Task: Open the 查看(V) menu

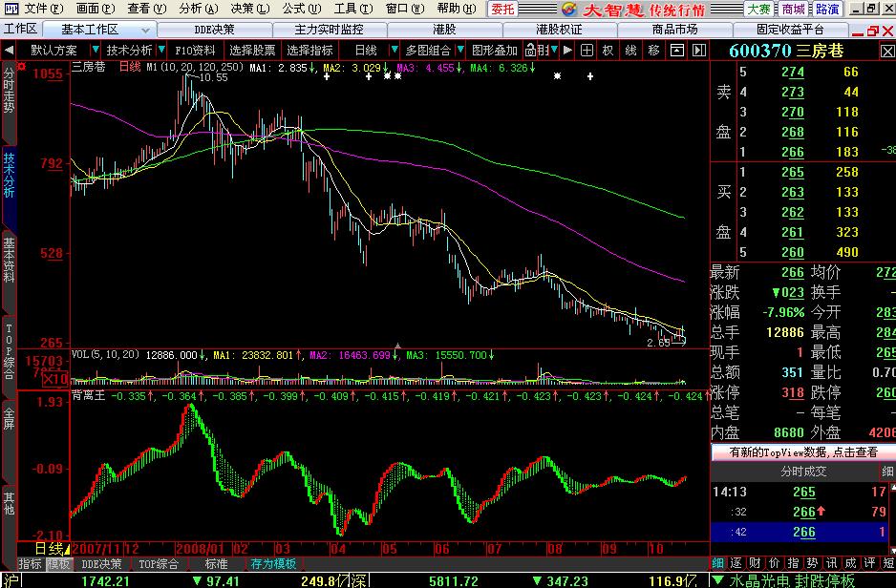Action: pyautogui.click(x=147, y=9)
